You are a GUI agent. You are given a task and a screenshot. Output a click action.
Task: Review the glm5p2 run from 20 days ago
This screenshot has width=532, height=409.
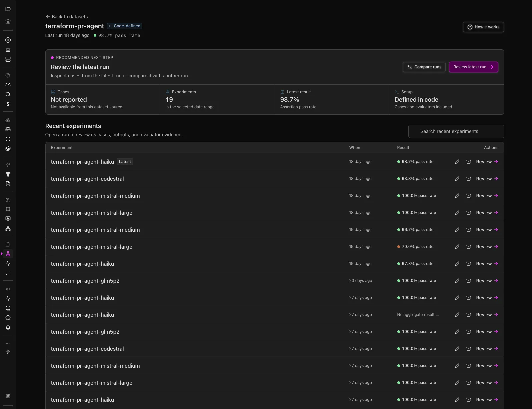point(487,281)
